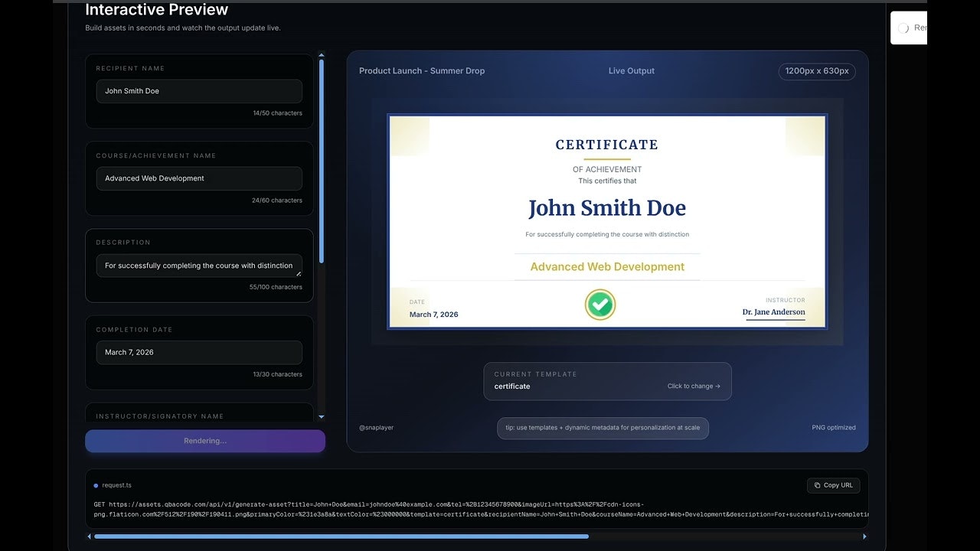The height and width of the screenshot is (551, 980).
Task: Select the Completion Date input field
Action: (199, 353)
